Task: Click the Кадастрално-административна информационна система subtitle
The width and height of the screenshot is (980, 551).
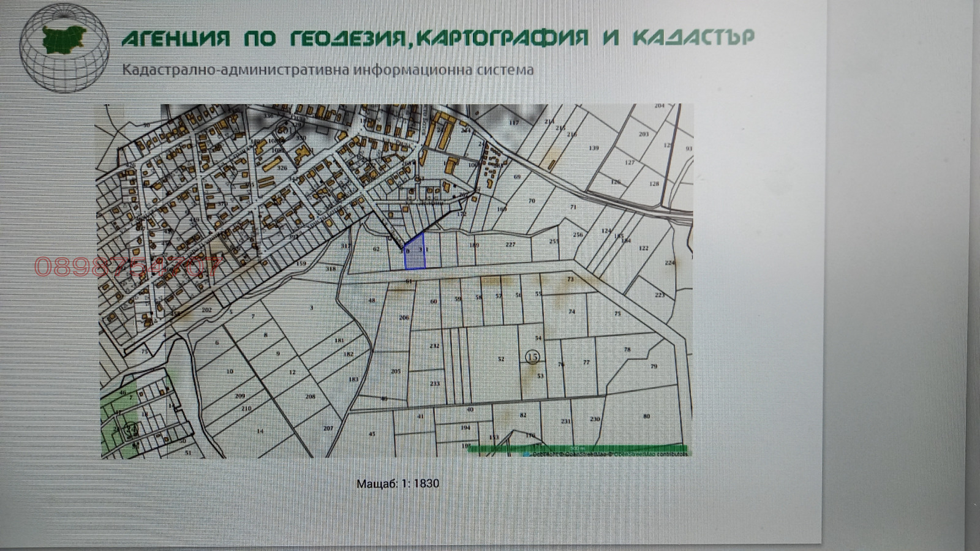Action: pyautogui.click(x=328, y=70)
